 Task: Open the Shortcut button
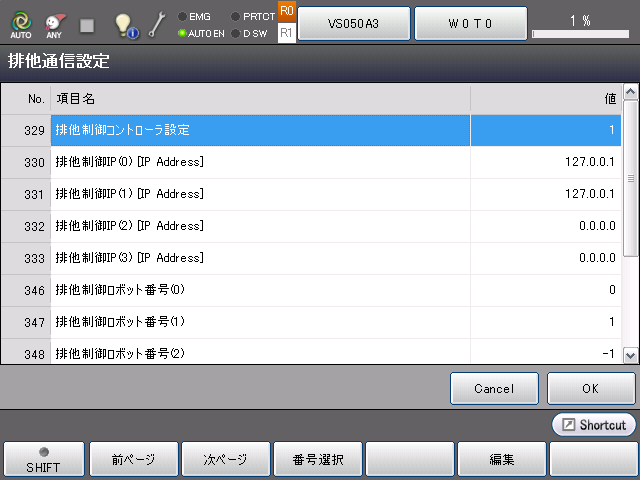(593, 425)
